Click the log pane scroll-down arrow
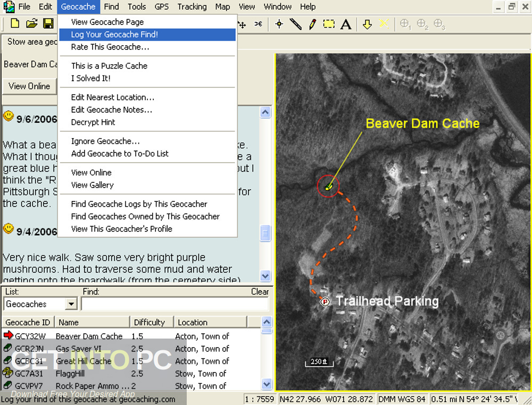Image resolution: width=532 pixels, height=405 pixels. click(265, 275)
